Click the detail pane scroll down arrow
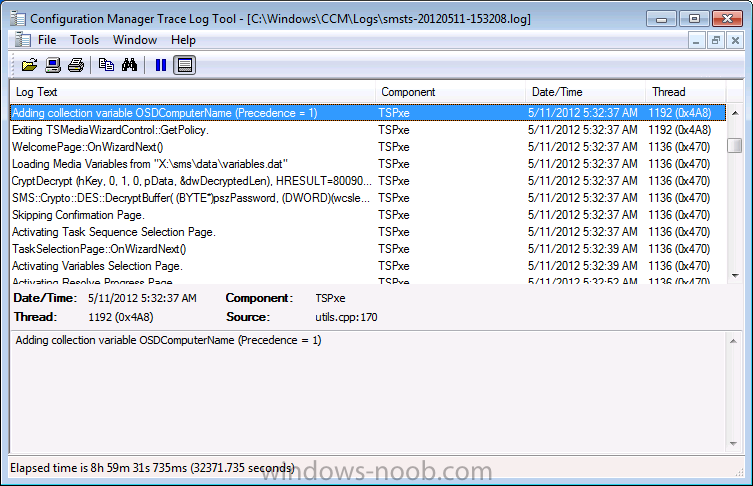 point(733,443)
